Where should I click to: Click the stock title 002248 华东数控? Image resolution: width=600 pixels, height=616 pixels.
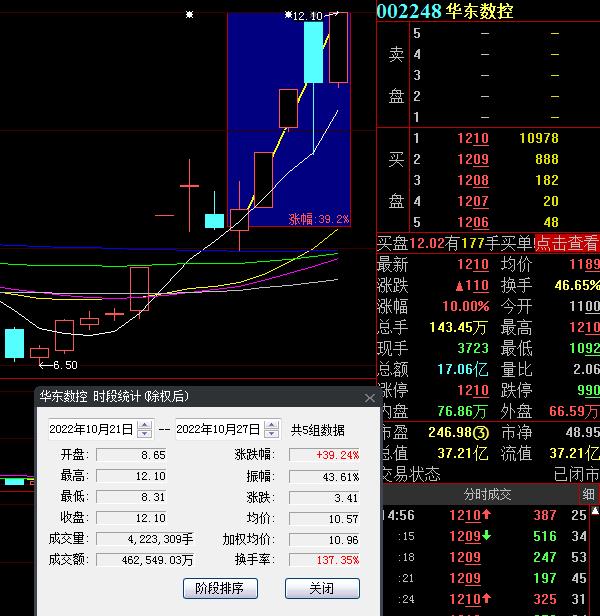pos(444,11)
